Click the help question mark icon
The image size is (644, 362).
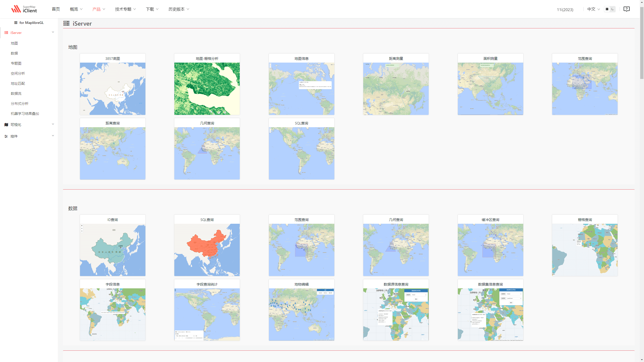(x=626, y=9)
